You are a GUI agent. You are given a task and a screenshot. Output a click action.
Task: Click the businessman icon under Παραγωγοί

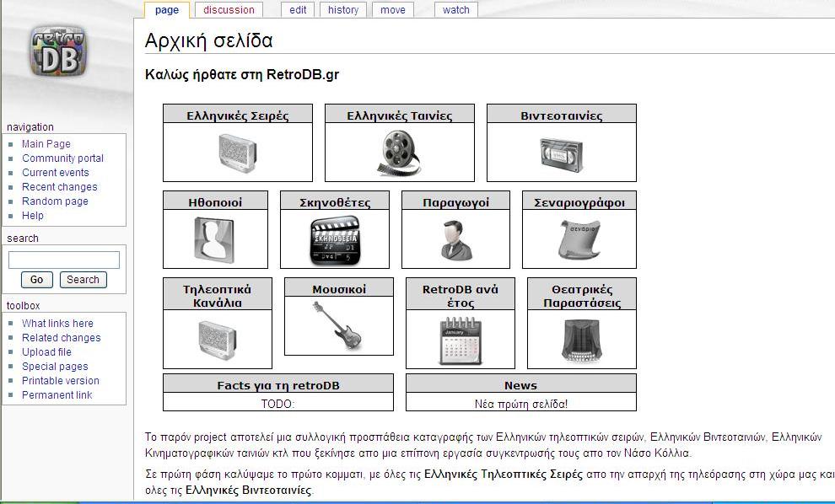[455, 239]
